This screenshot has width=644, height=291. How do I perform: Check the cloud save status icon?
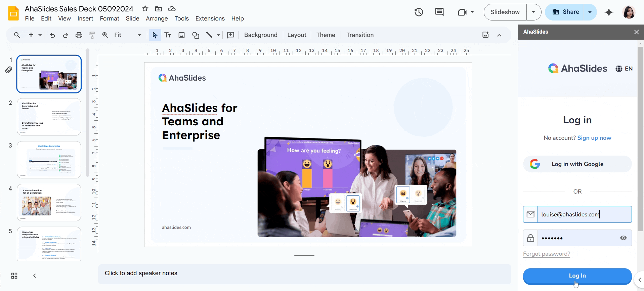coord(172,9)
